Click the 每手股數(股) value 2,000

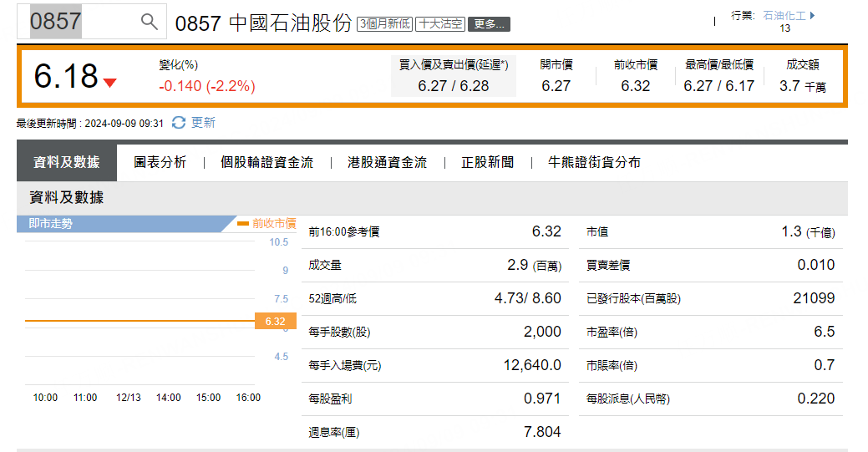(542, 332)
